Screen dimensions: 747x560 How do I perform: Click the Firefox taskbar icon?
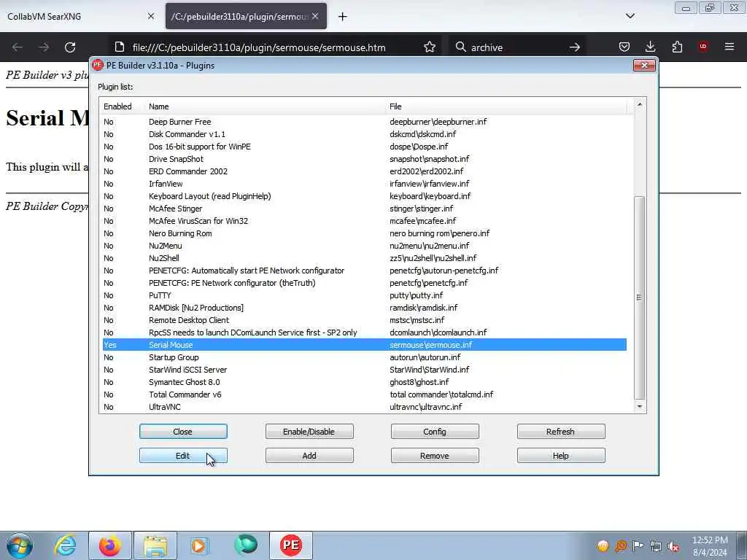coord(109,545)
